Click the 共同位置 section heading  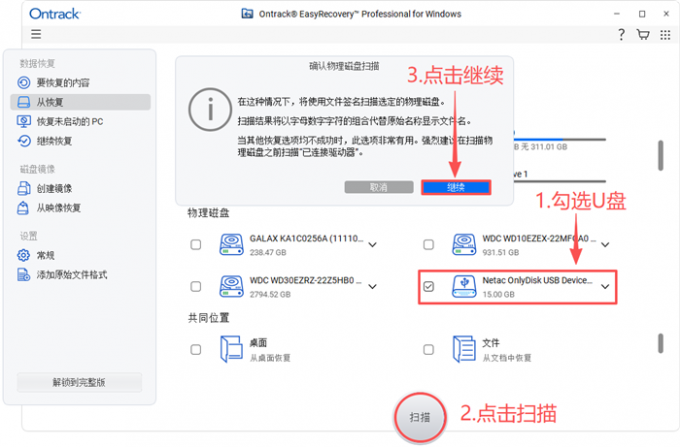pos(209,318)
